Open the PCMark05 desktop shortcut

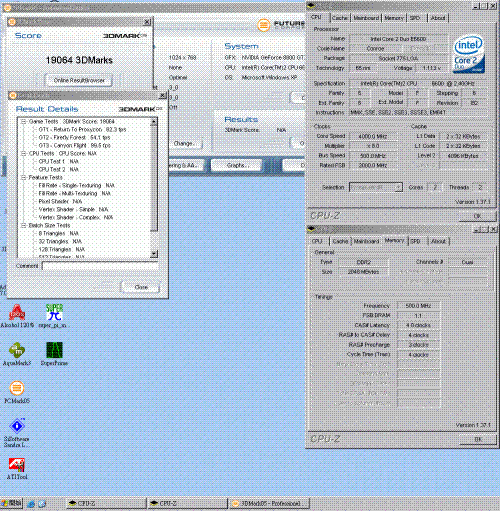point(17,392)
